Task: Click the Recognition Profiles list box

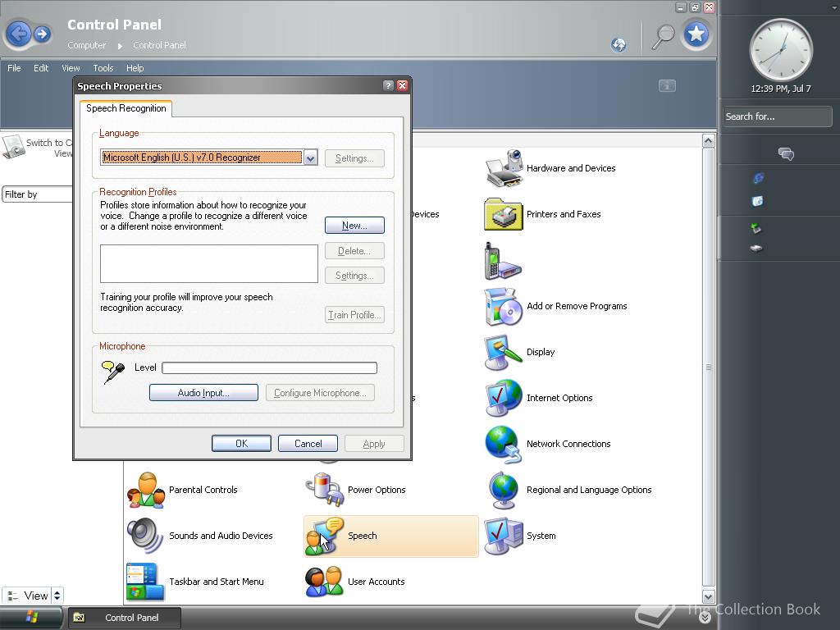Action: click(x=209, y=263)
